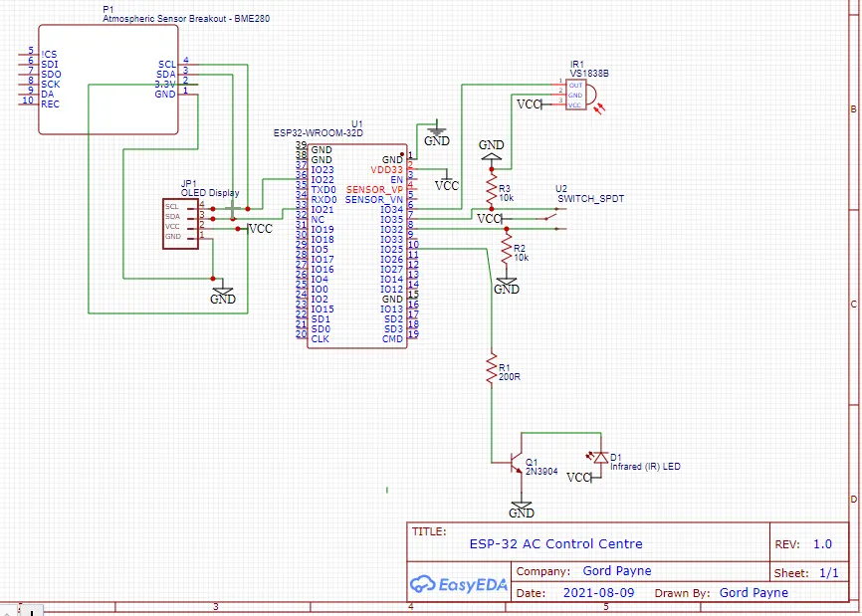Click the IO13 pin label

pos(392,308)
